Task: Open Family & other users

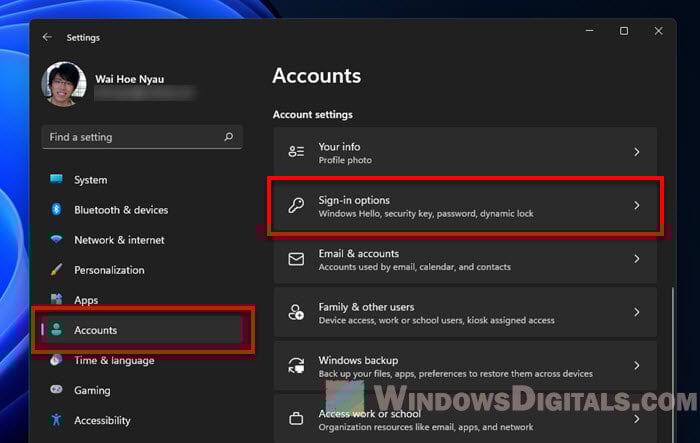Action: [x=465, y=312]
